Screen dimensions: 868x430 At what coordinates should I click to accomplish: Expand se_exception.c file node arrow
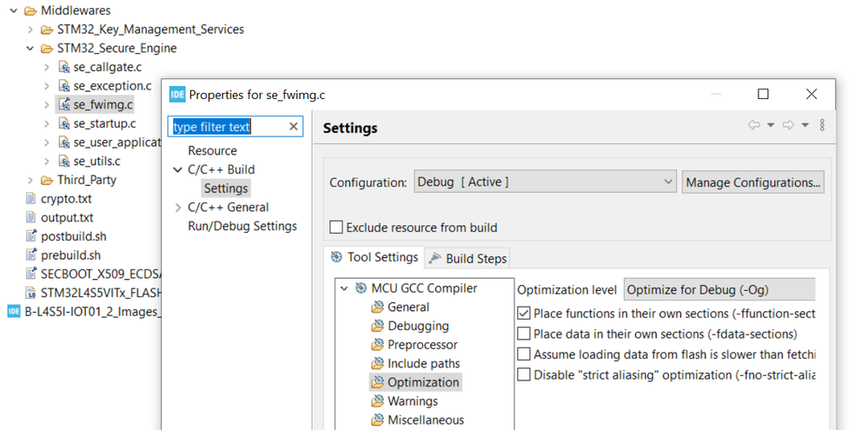pyautogui.click(x=47, y=86)
